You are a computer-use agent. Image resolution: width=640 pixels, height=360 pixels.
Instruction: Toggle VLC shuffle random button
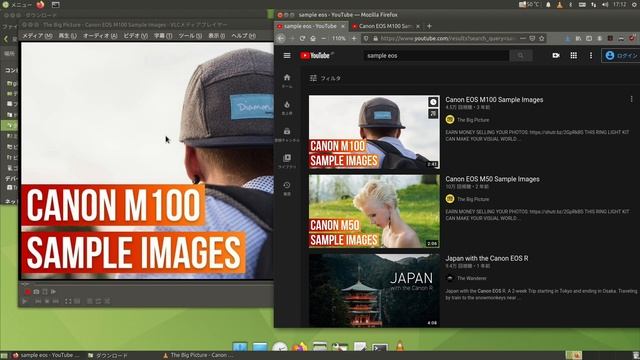coord(107,301)
